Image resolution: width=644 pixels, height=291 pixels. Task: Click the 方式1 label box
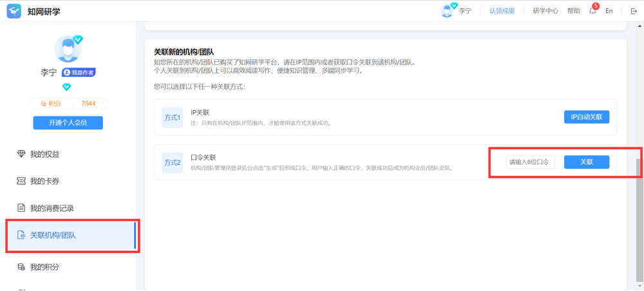(173, 118)
